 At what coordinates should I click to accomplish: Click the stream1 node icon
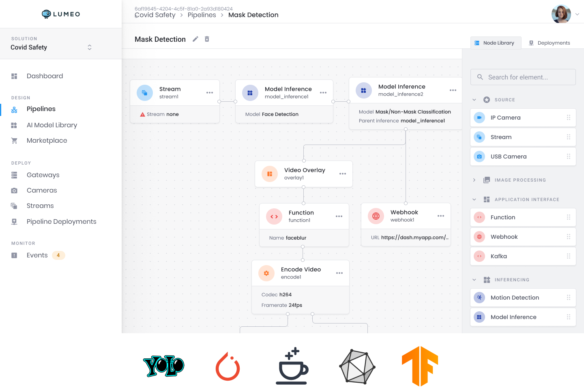tap(145, 93)
